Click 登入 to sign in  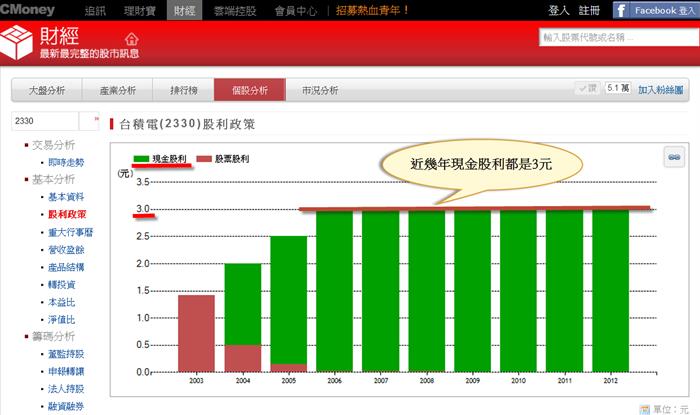pyautogui.click(x=558, y=10)
